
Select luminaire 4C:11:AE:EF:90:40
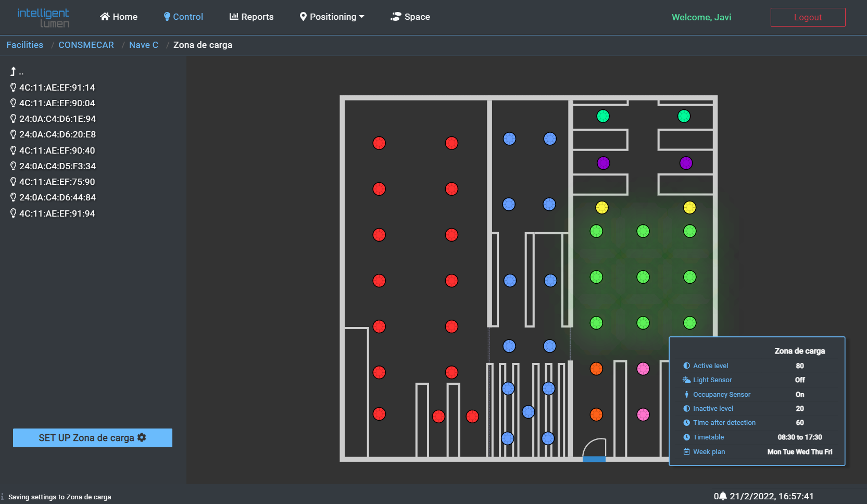[x=53, y=150]
